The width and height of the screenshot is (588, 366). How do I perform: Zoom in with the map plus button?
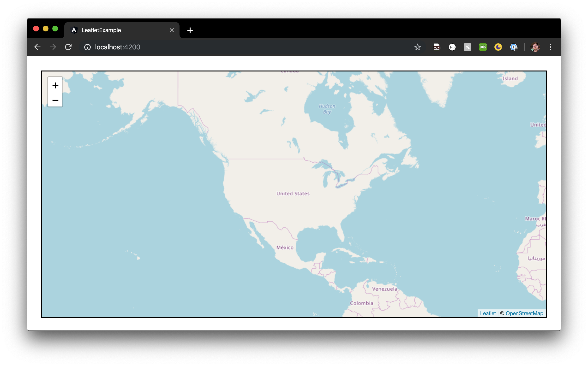[x=55, y=85]
